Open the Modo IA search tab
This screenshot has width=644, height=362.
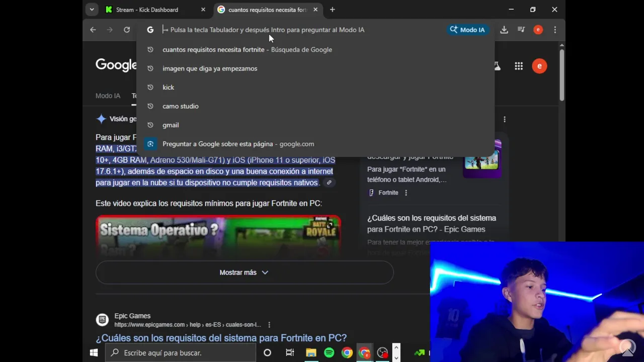click(108, 96)
